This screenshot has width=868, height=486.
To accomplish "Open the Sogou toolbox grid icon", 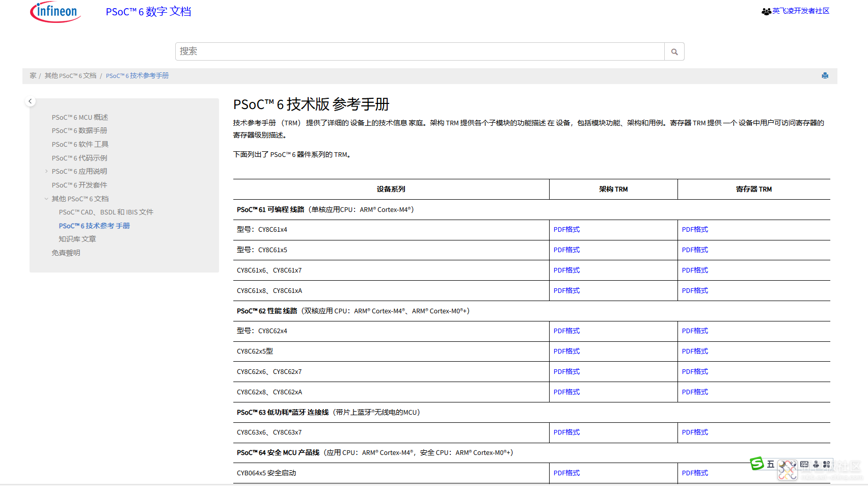I will click(x=826, y=464).
